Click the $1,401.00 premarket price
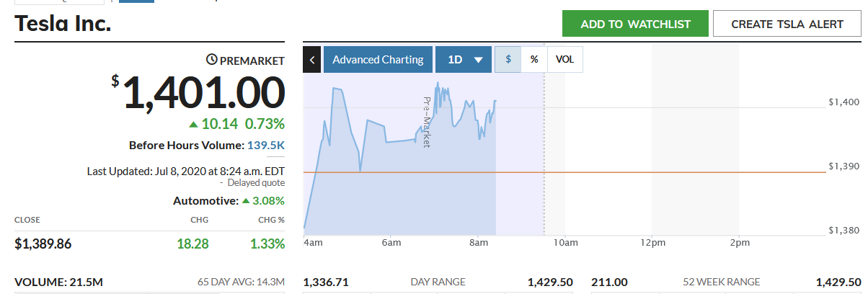This screenshot has width=868, height=294. tap(205, 93)
